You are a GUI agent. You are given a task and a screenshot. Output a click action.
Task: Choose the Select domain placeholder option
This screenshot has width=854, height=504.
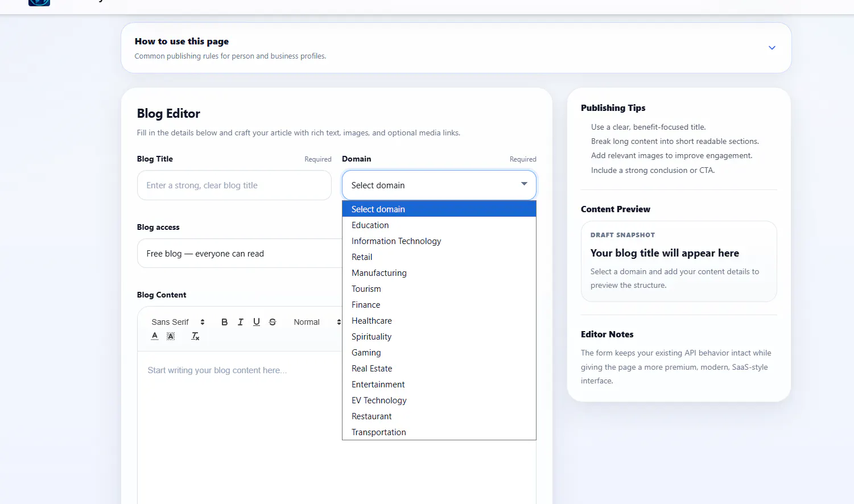439,209
